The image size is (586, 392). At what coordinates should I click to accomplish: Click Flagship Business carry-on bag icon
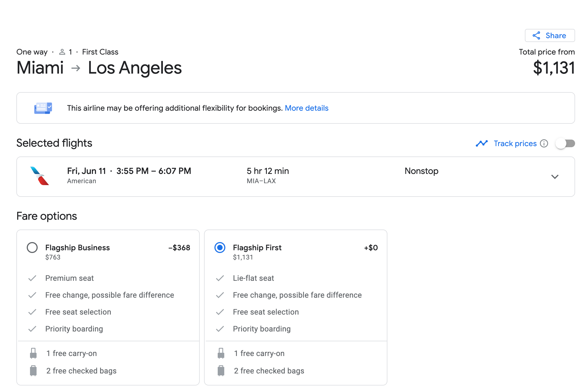[x=33, y=353]
